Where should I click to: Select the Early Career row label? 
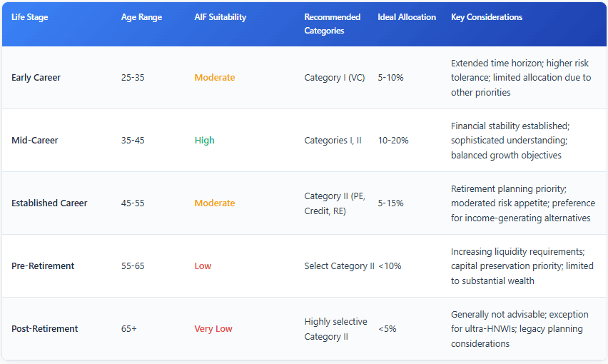pos(36,78)
